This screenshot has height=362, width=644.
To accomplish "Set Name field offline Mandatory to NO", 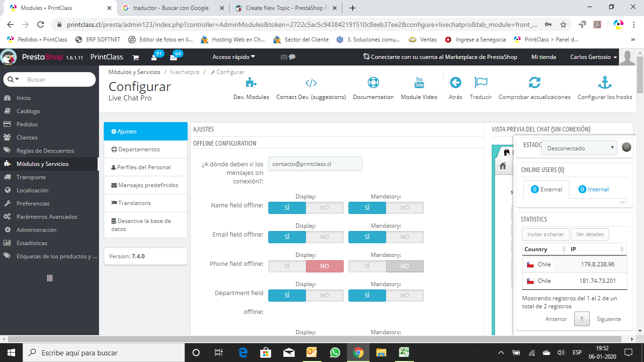I will pos(405,208).
